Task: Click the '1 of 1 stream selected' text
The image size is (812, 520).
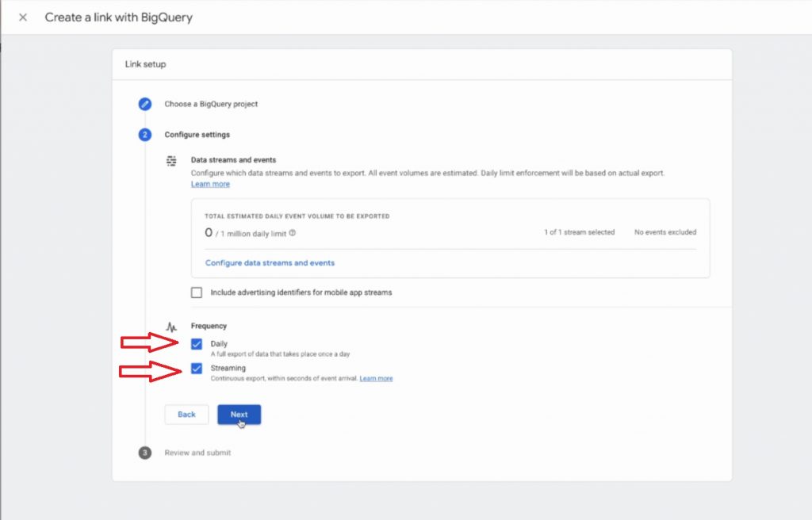Action: [x=579, y=232]
